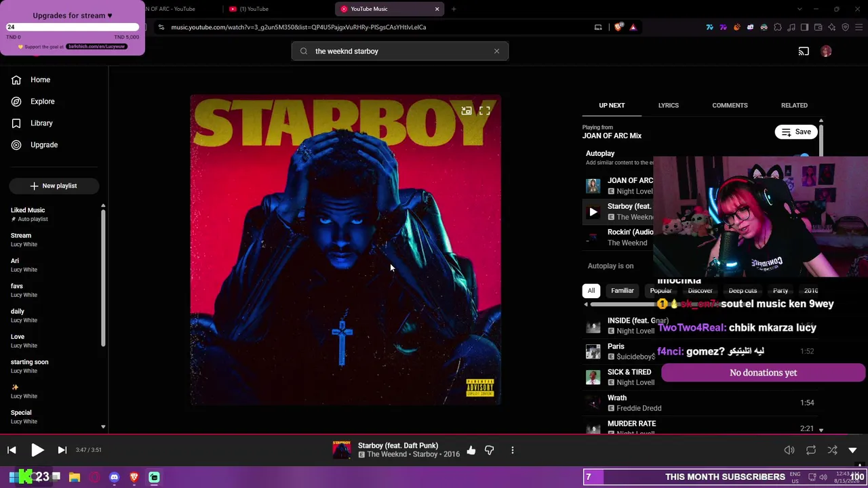Open the Brave Shields icon
The height and width of the screenshot is (488, 868).
(x=618, y=27)
